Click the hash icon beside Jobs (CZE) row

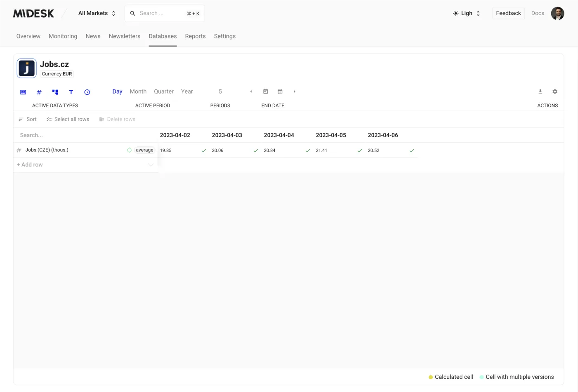19,150
